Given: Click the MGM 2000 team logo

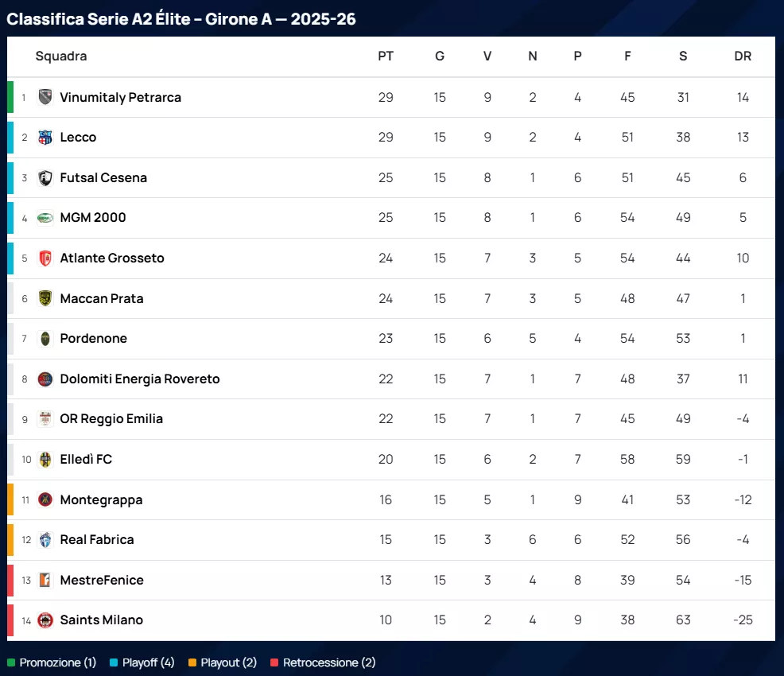Looking at the screenshot, I should [45, 218].
